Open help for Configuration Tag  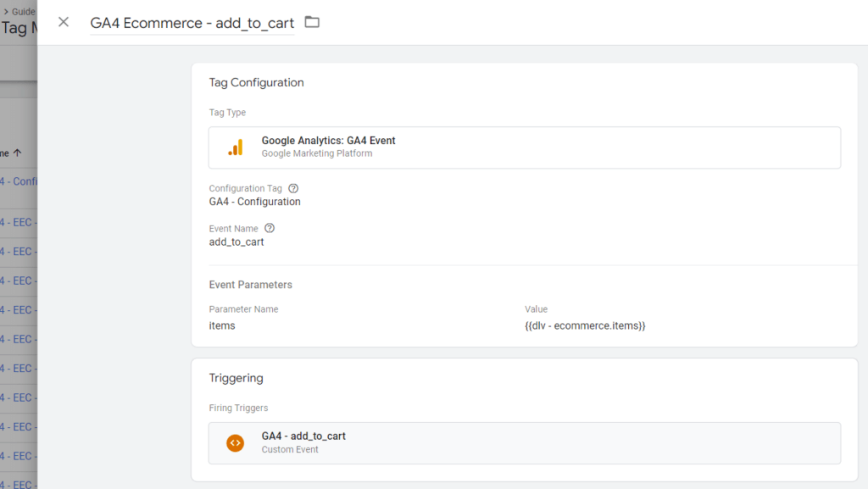coord(293,189)
